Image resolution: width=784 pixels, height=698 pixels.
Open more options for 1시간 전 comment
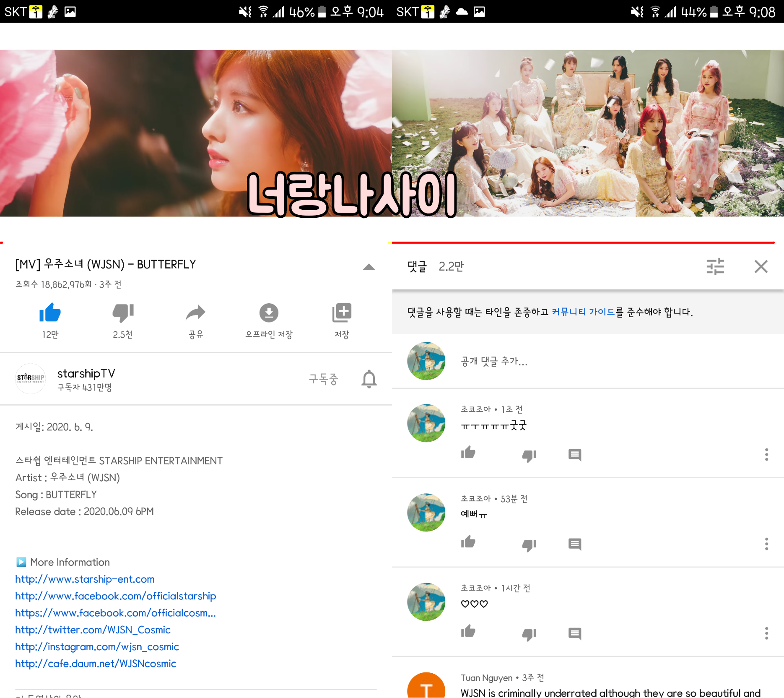click(766, 633)
